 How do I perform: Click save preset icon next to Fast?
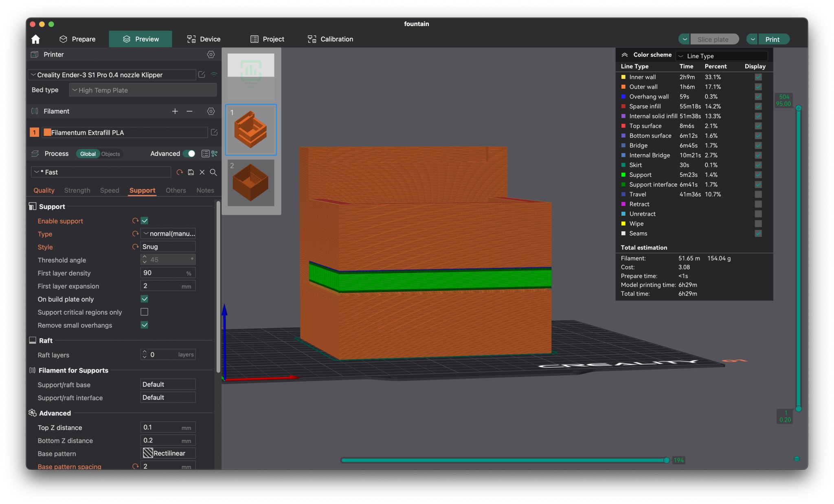coord(191,172)
